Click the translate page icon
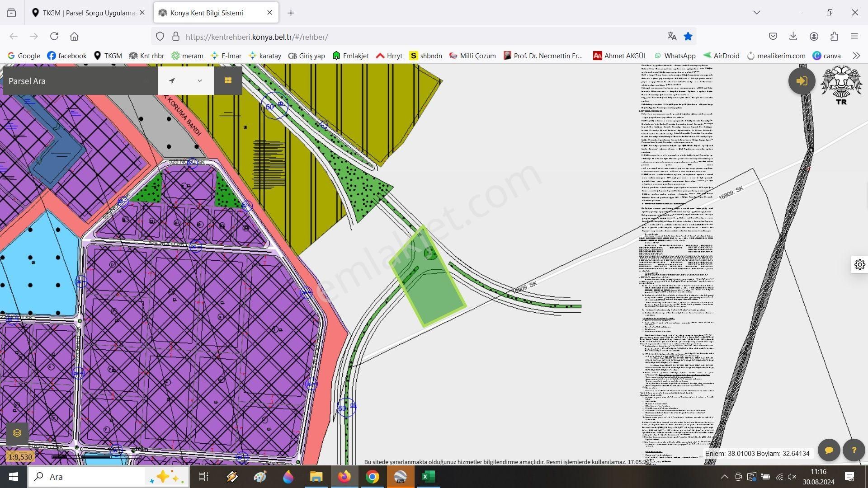868x488 pixels. coord(672,37)
